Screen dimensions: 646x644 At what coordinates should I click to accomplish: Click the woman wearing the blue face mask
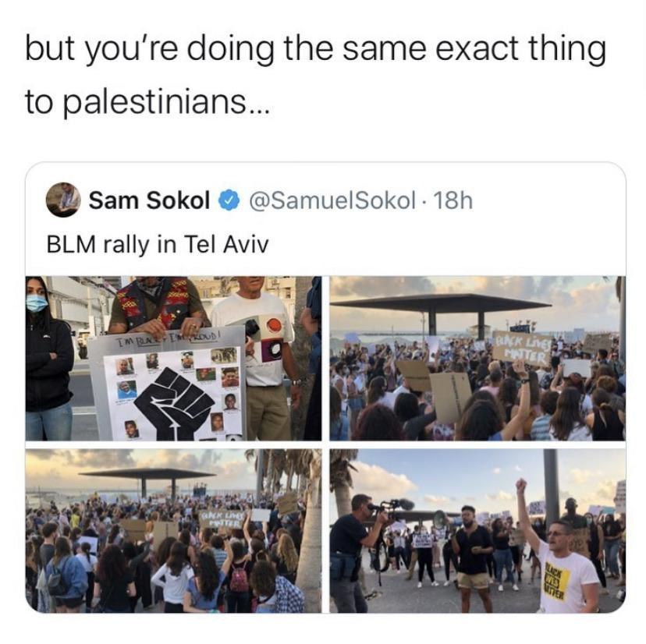(48, 359)
